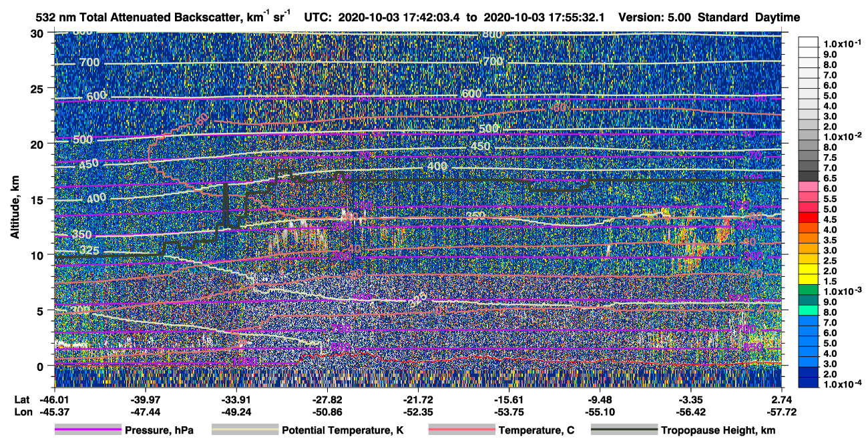The width and height of the screenshot is (868, 445).
Task: Click altitude axis tick '20'
Action: (x=39, y=143)
